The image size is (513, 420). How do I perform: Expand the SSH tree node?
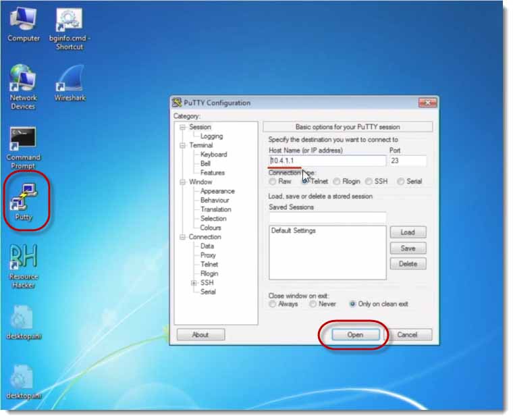pos(194,283)
